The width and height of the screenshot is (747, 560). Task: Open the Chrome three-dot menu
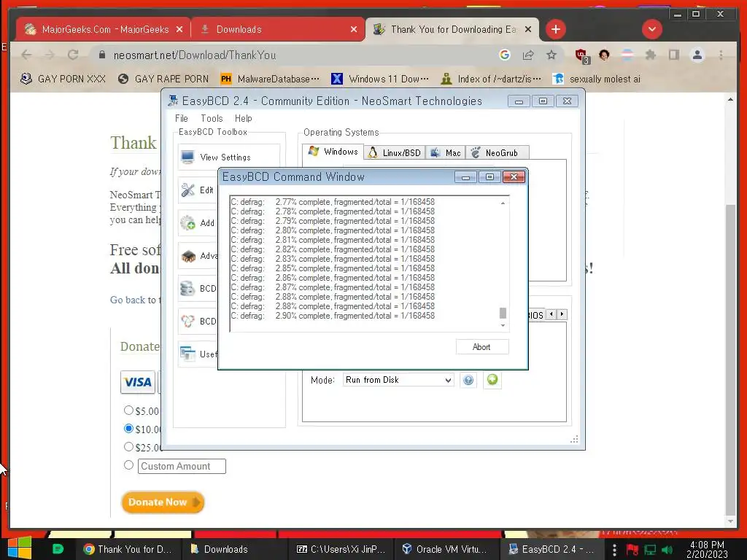point(721,55)
